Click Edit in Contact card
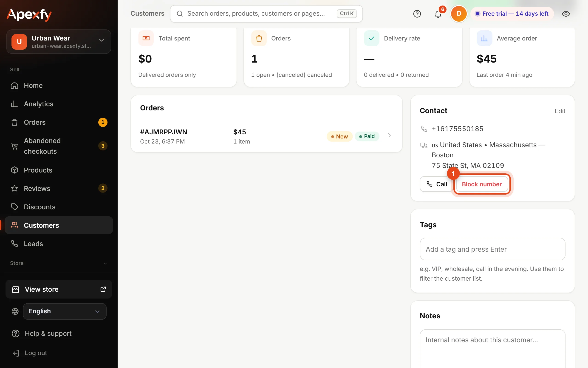 (x=560, y=111)
